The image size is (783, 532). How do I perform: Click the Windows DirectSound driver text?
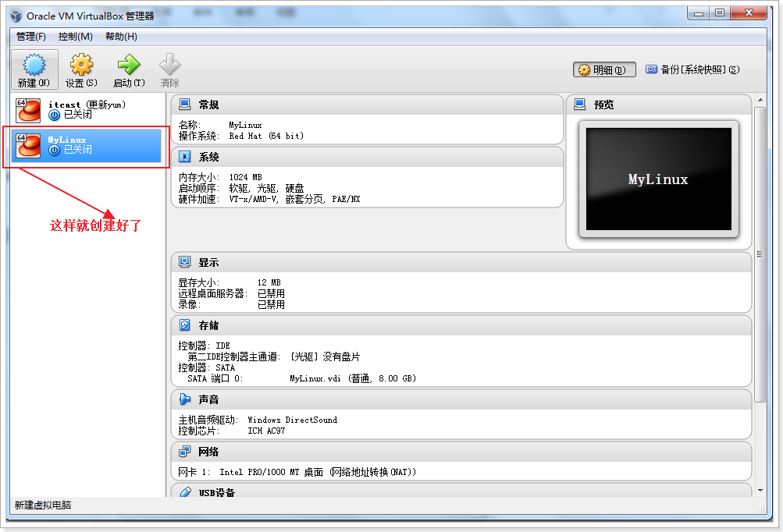coord(292,420)
